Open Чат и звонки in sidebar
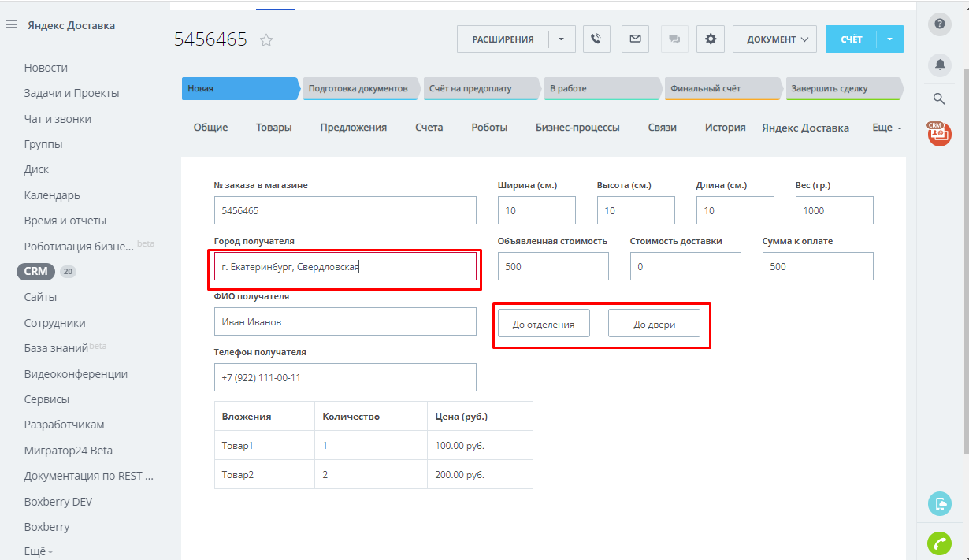 coord(58,119)
